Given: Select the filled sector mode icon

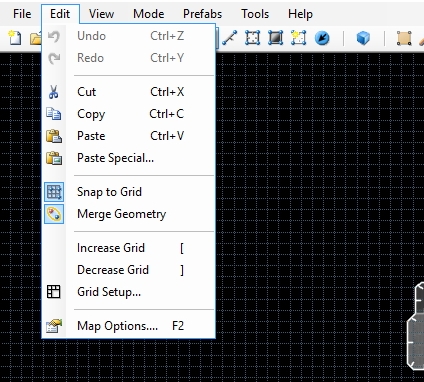Looking at the screenshot, I should [x=275, y=38].
